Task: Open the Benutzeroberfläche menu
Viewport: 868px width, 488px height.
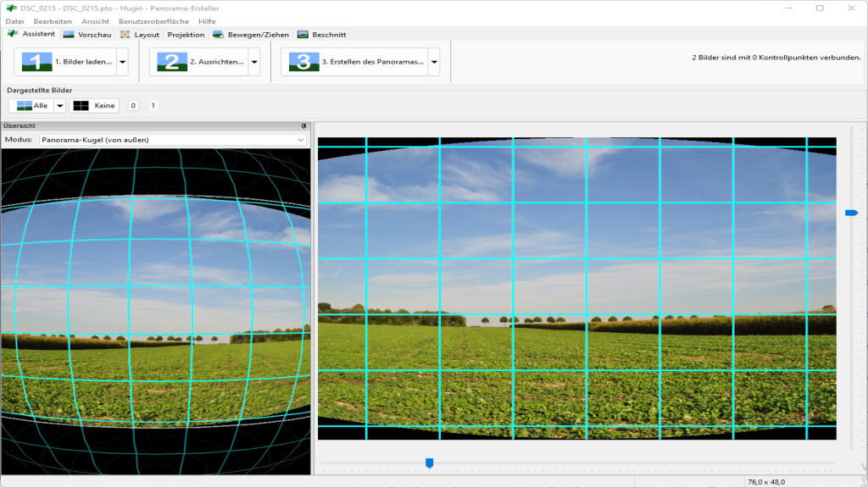Action: pos(153,21)
